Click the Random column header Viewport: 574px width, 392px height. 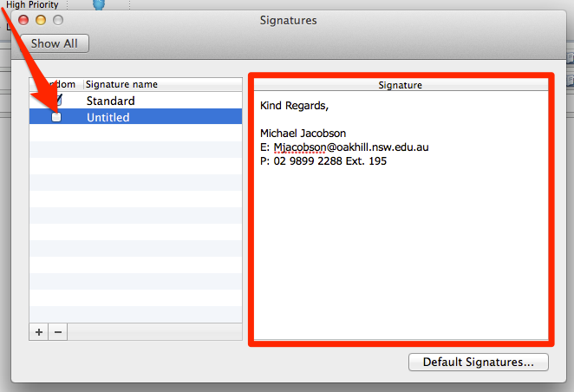click(56, 84)
